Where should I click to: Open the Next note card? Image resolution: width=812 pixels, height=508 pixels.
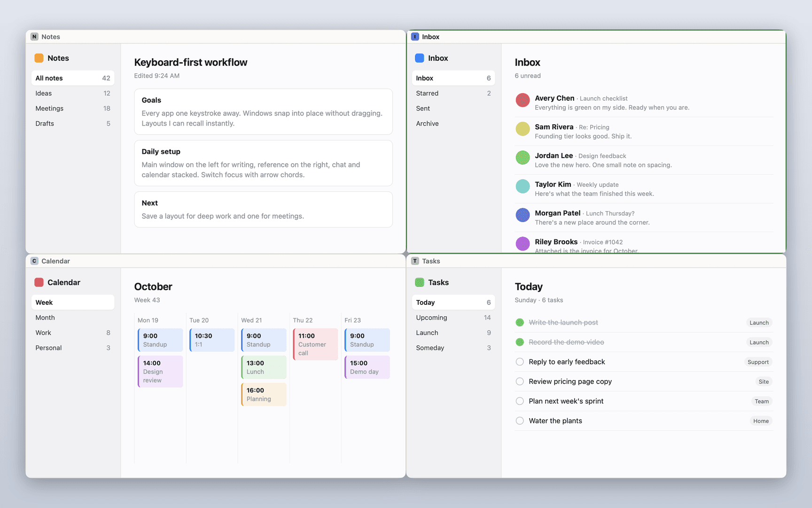pyautogui.click(x=263, y=209)
